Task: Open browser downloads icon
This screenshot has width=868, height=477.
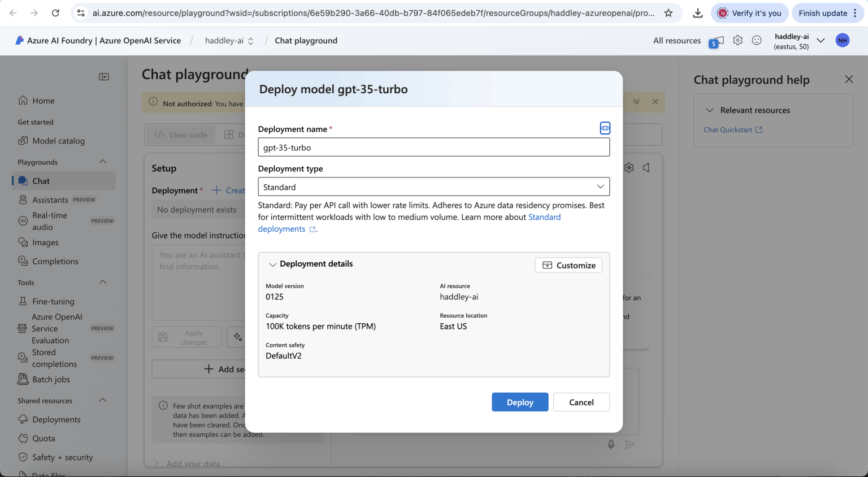Action: click(698, 13)
